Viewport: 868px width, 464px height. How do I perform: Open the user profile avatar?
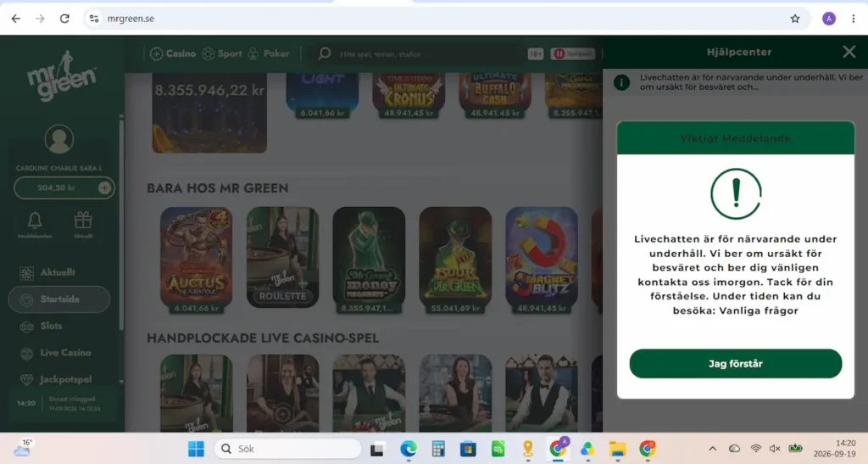coord(59,139)
